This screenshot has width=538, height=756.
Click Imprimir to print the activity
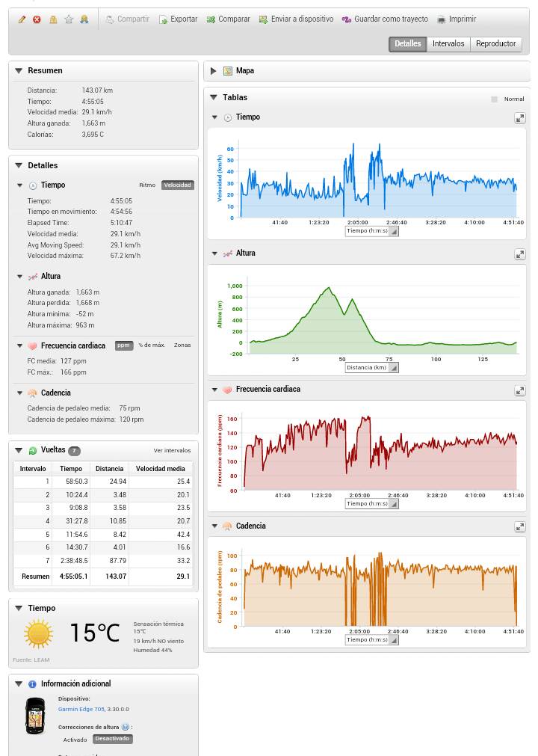point(456,19)
